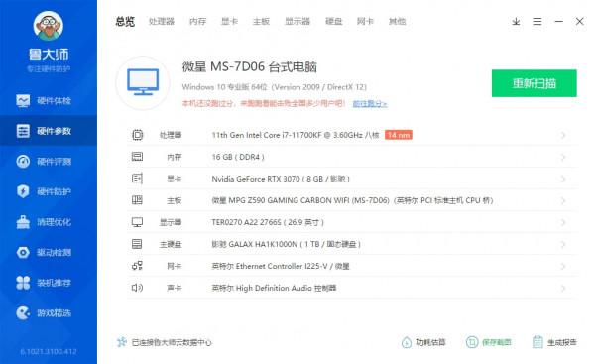Image resolution: width=595 pixels, height=364 pixels.
Task: Open 硬件体检 hardware checkup in sidebar
Action: click(x=49, y=100)
